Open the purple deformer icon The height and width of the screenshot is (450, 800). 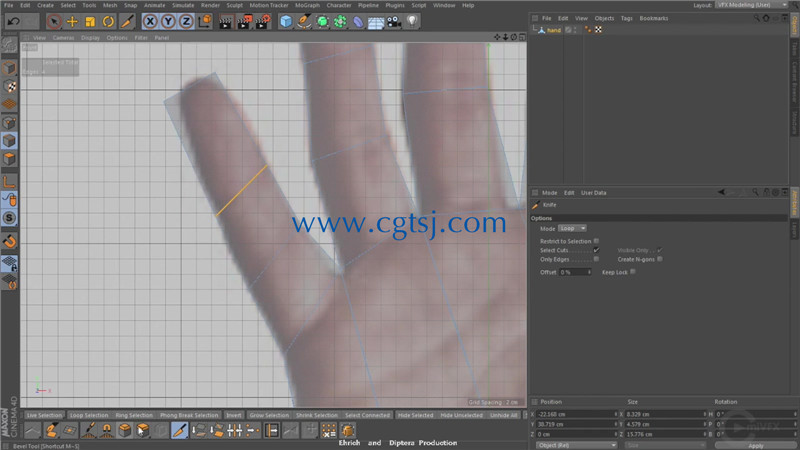coord(358,21)
